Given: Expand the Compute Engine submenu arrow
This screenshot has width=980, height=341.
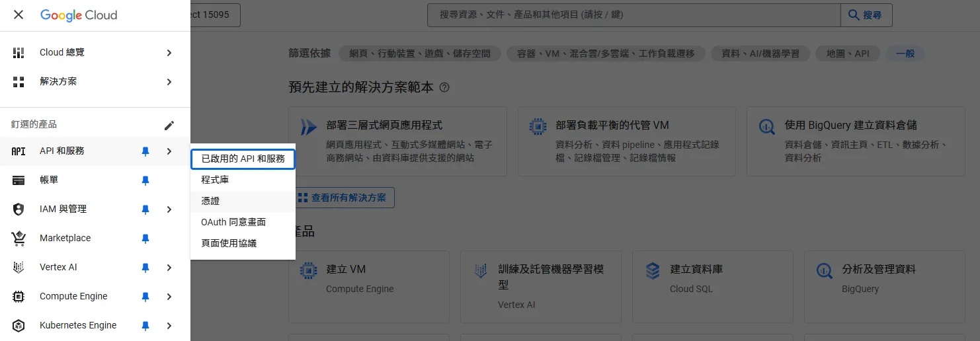Looking at the screenshot, I should point(169,297).
